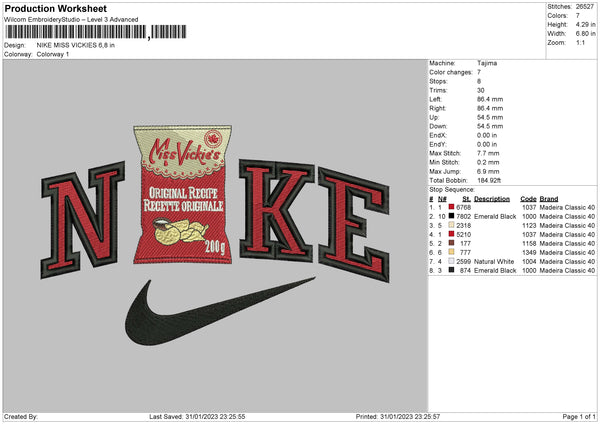Image resolution: width=600 pixels, height=424 pixels.
Task: Click the 54.5 mm value beside 'Up:'
Action: click(490, 117)
